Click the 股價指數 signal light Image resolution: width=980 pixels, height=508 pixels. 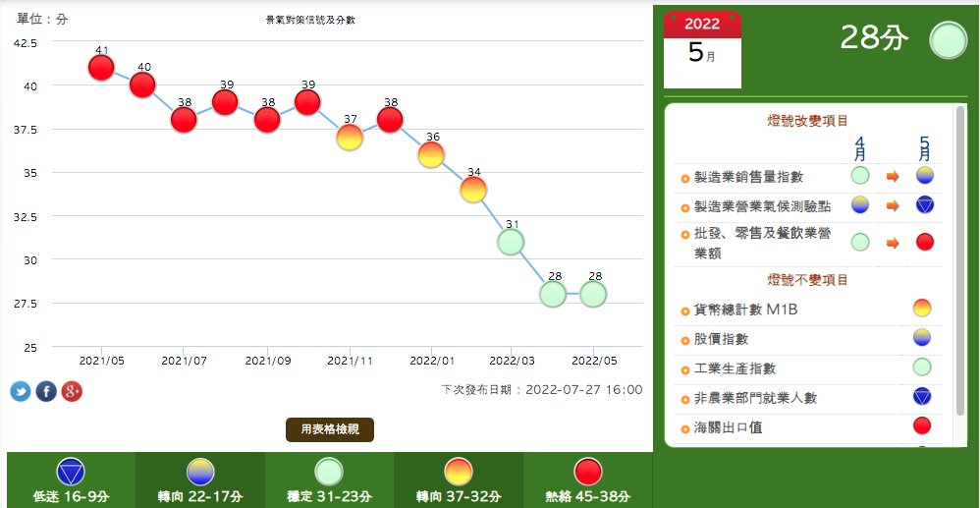tap(922, 338)
